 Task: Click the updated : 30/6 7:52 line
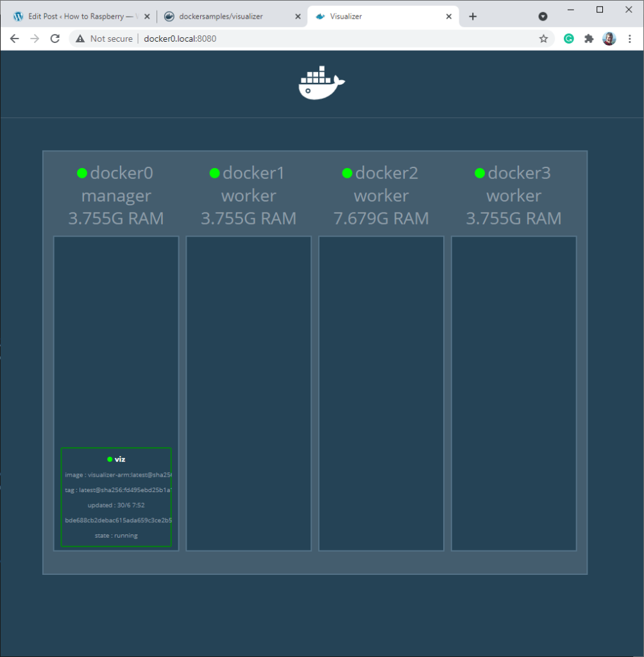[x=116, y=506]
